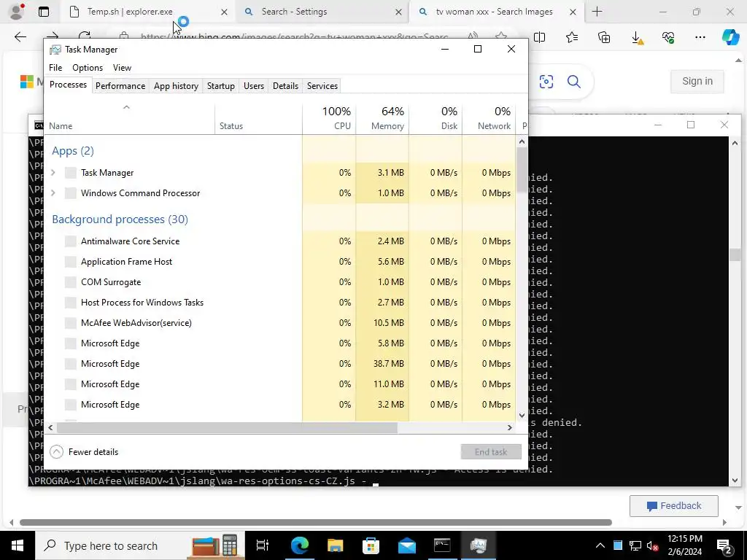This screenshot has height=560, width=747.
Task: Open the Edge tab actions menu icon
Action: [x=44, y=12]
